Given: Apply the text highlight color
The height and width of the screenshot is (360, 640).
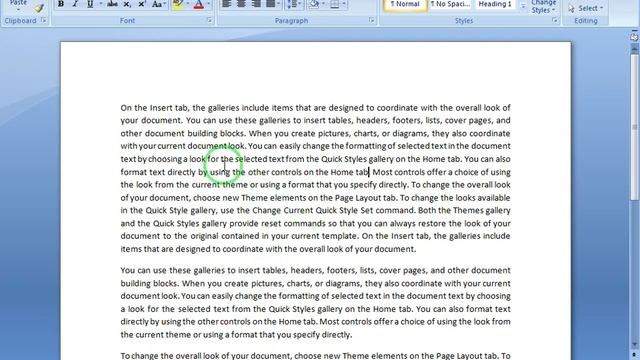Looking at the screenshot, I should [x=178, y=4].
